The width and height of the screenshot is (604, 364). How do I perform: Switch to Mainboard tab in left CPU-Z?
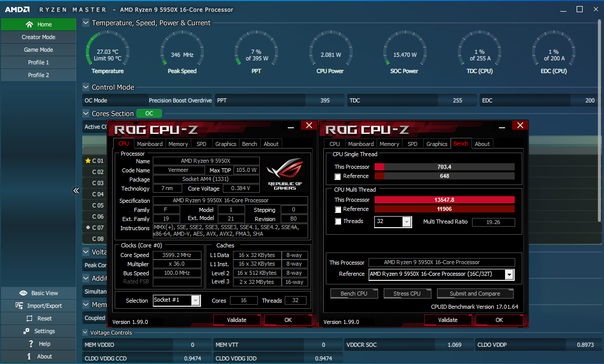[150, 144]
